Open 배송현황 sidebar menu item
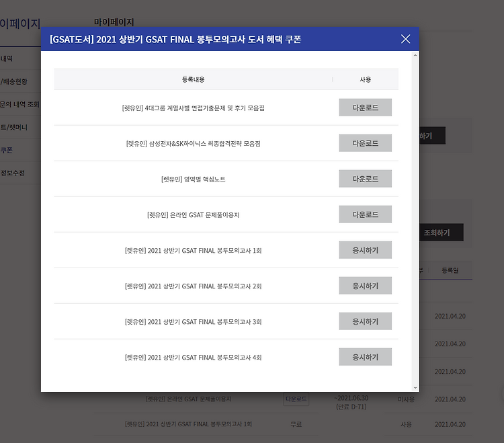The image size is (504, 443). pyautogui.click(x=14, y=81)
